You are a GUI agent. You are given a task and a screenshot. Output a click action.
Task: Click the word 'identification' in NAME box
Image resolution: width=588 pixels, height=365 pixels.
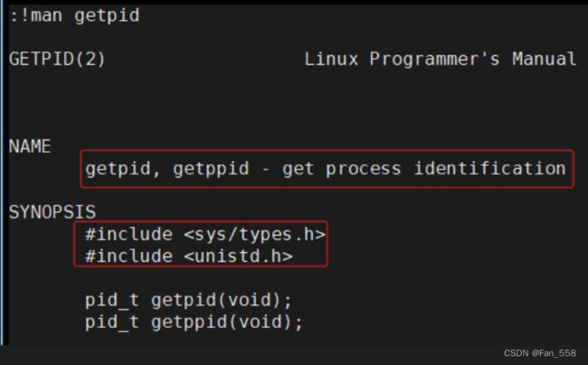coord(490,168)
